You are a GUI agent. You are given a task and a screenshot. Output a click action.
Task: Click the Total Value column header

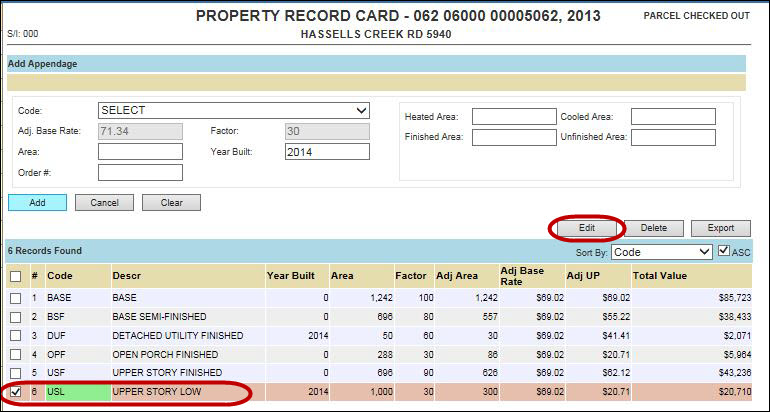[660, 275]
